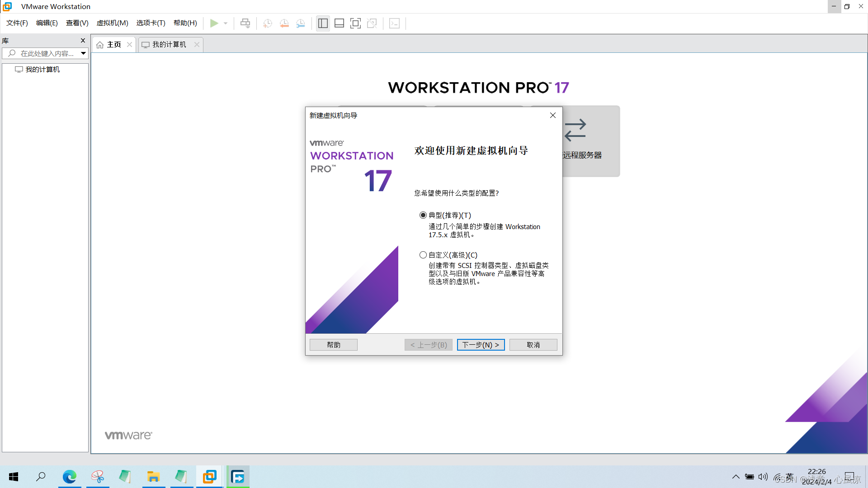Revert to snapshot with the orange arrow icon
This screenshot has width=868, height=488.
tap(284, 23)
